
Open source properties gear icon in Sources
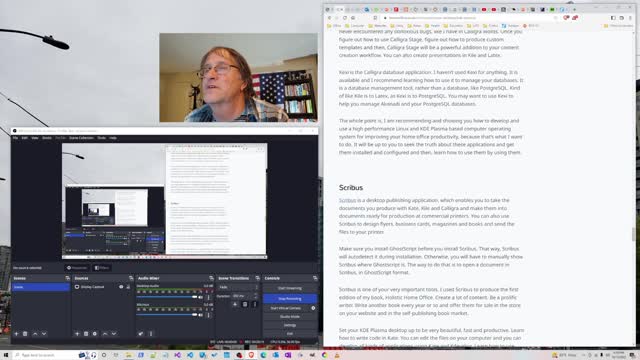pyautogui.click(x=95, y=334)
